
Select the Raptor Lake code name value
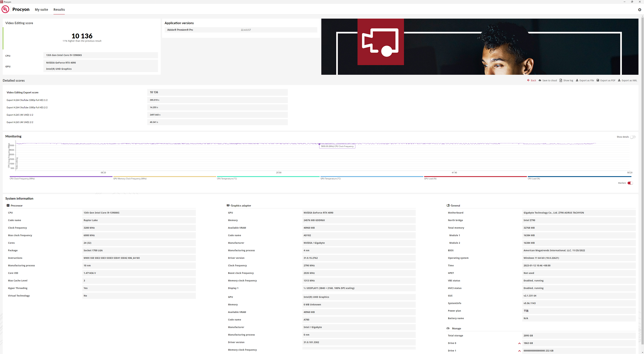click(139, 220)
